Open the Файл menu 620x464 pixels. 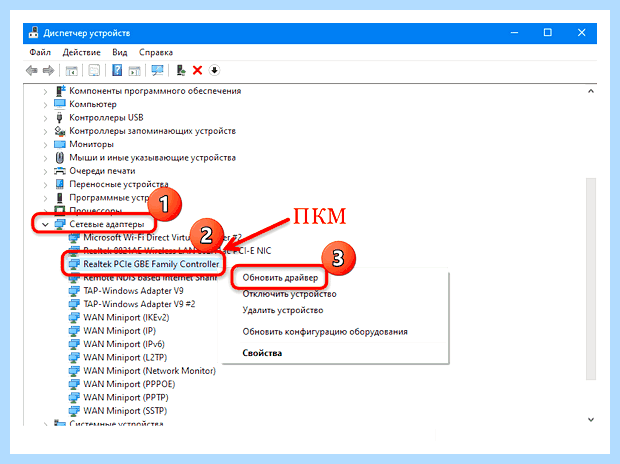pos(40,52)
